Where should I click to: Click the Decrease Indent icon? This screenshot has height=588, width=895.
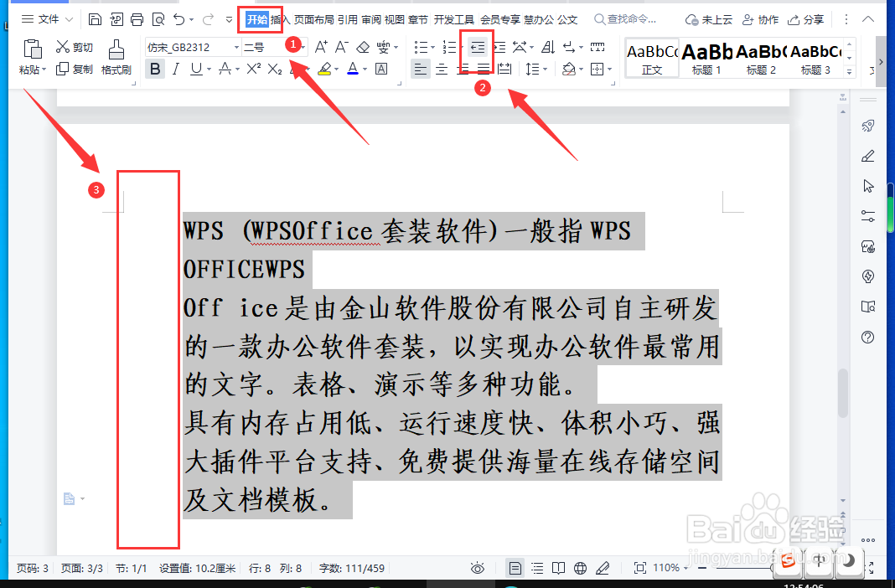click(x=478, y=47)
